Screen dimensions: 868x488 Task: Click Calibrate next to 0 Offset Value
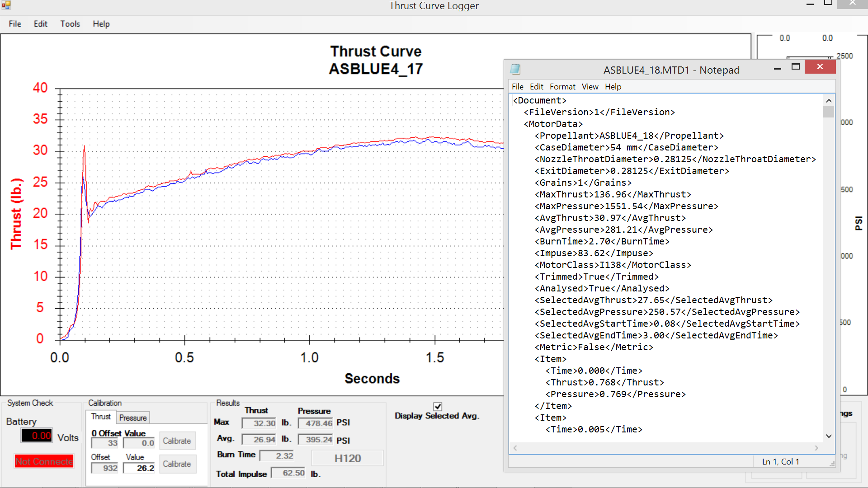tap(177, 441)
